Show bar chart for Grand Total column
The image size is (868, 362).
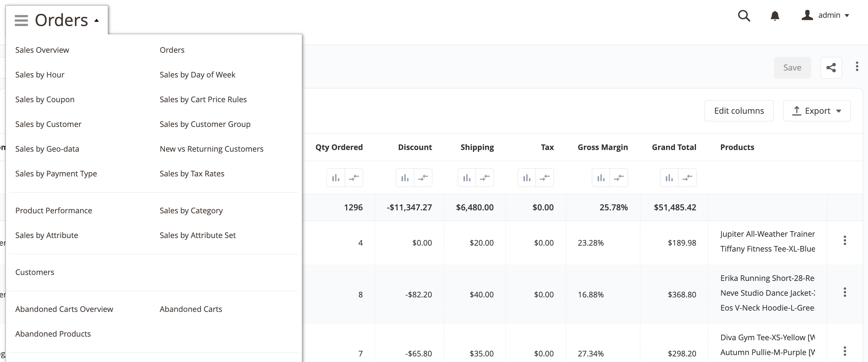669,178
